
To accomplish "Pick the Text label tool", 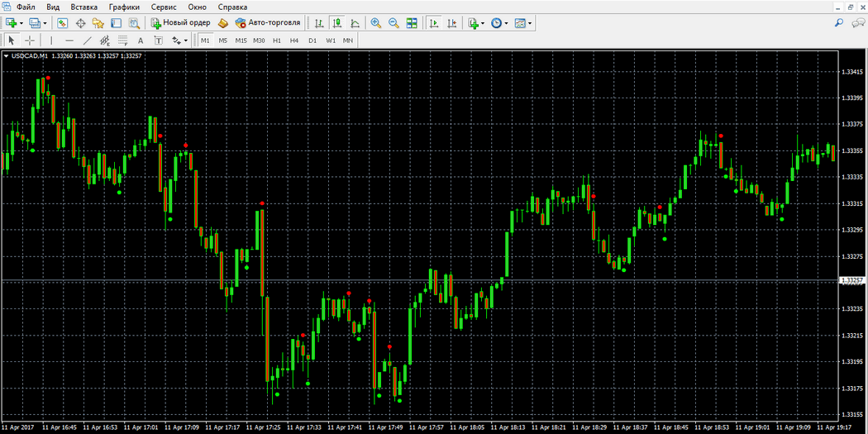I will (141, 40).
